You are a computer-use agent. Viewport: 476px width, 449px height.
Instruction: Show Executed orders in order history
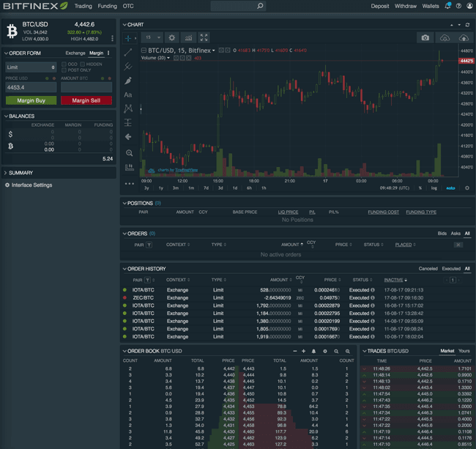451,269
